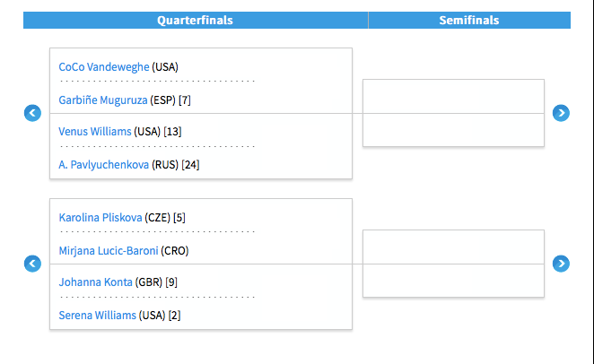The height and width of the screenshot is (364, 594).
Task: Open A. Pavlyuchenkova player link
Action: 104,165
